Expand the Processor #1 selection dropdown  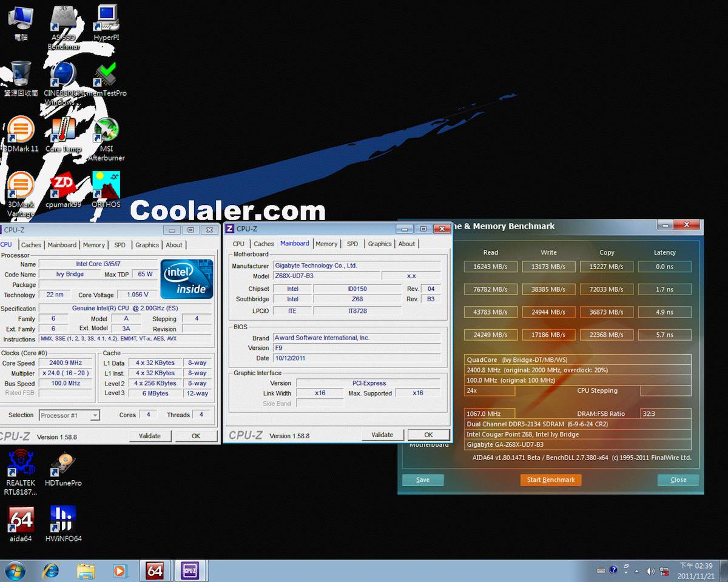click(x=95, y=415)
